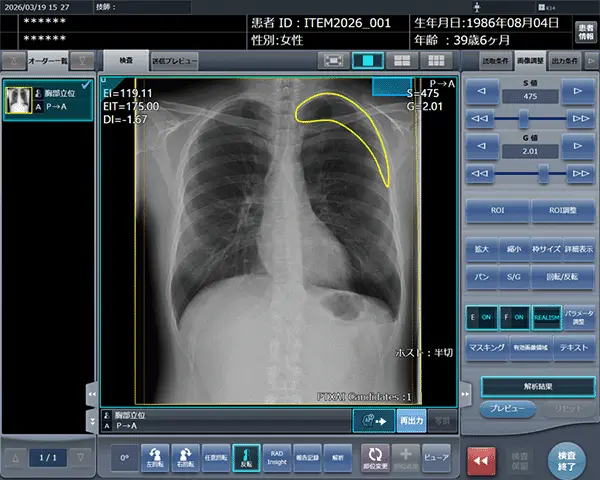The width and height of the screenshot is (600, 480).
Task: Click the red rewind back button
Action: 486,458
